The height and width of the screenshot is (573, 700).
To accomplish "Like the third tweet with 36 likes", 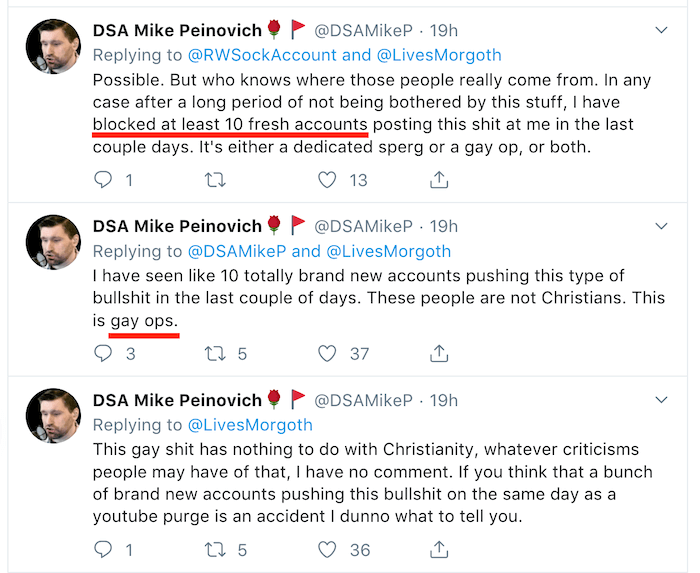I will click(x=327, y=549).
